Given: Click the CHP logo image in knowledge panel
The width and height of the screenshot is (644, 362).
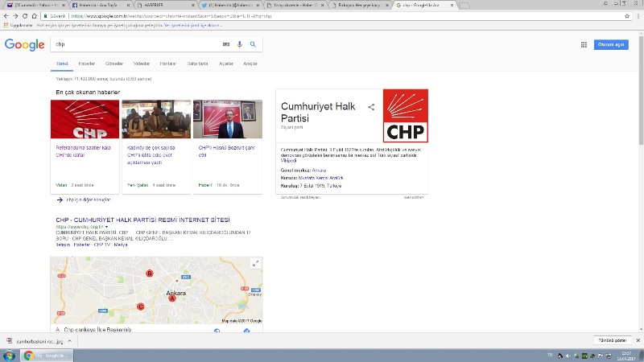Looking at the screenshot, I should (406, 116).
